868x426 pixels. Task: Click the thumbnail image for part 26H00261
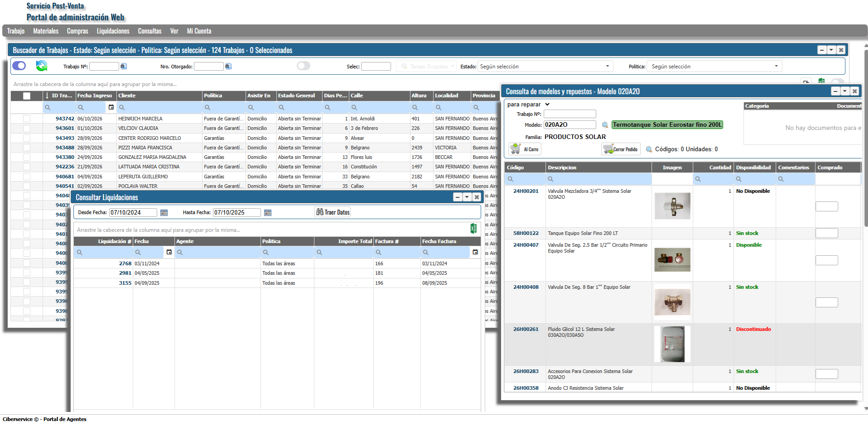(672, 344)
